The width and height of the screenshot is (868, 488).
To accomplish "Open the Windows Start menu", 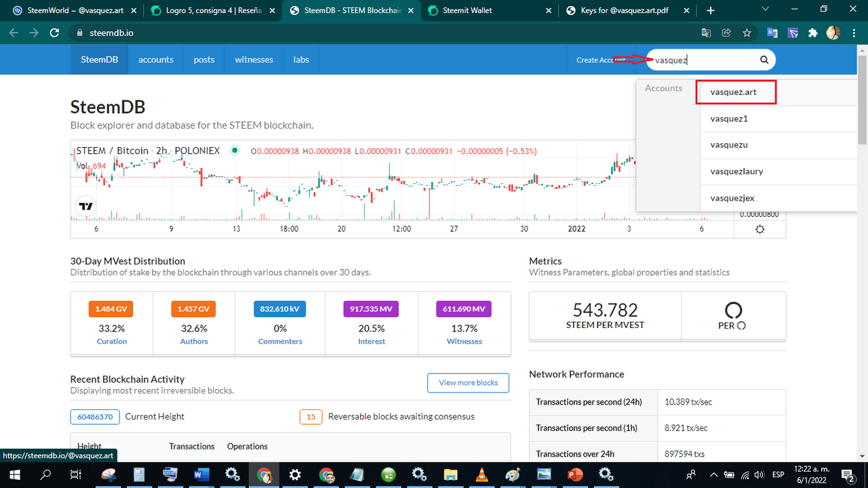I will (15, 474).
